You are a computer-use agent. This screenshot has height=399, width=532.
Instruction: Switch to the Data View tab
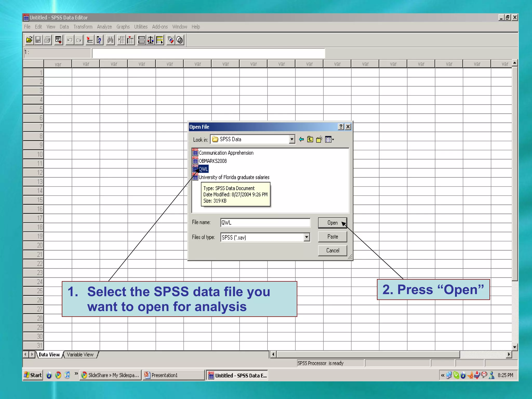(49, 355)
